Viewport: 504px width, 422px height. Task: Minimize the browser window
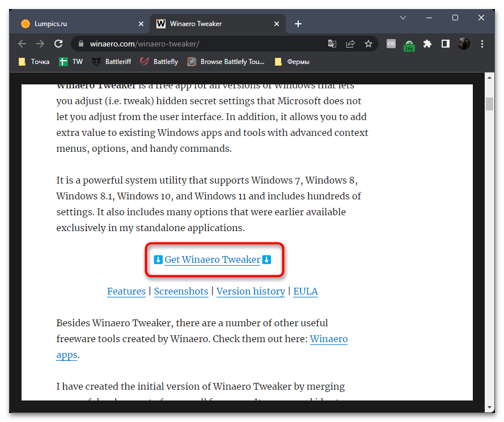click(x=429, y=18)
